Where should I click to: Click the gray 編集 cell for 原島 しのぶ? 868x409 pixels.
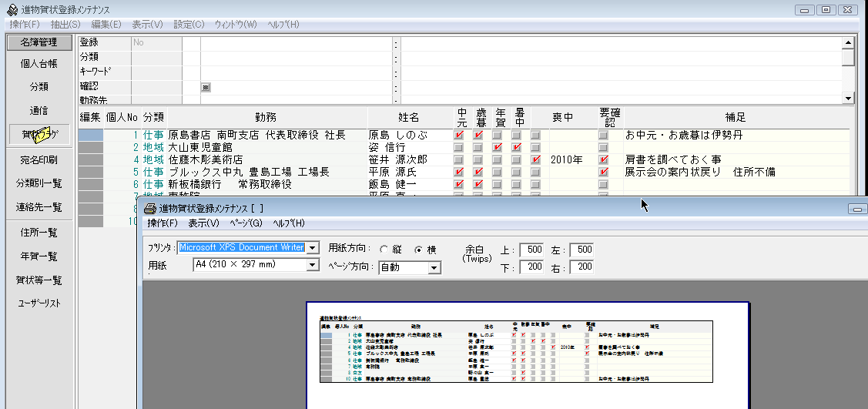(x=91, y=135)
